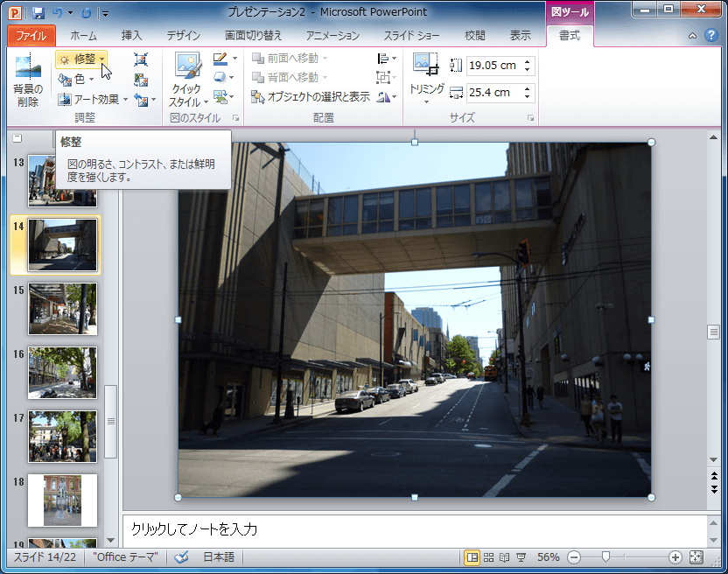The width and height of the screenshot is (728, 574).
Task: Open the クイックスタイル gallery
Action: pyautogui.click(x=188, y=80)
